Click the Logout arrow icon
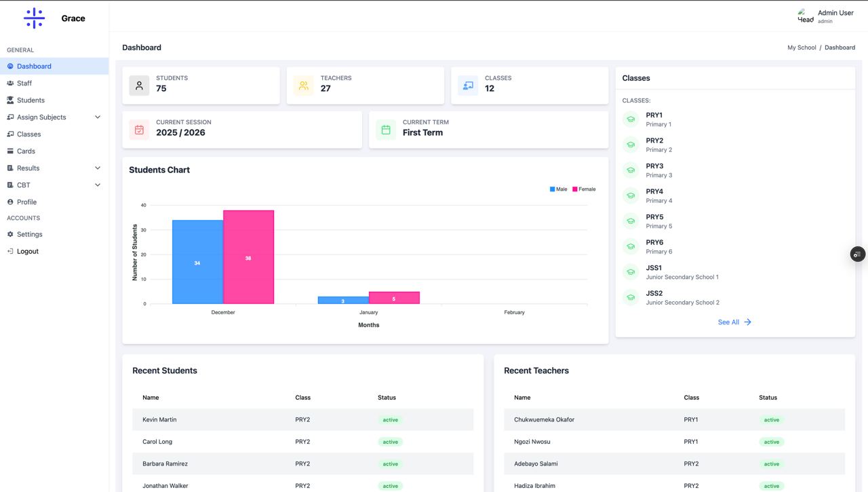 pos(10,251)
